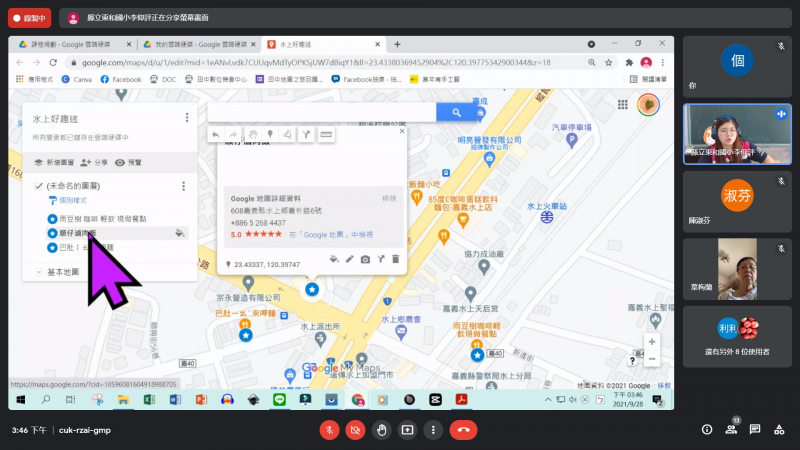Image resolution: width=800 pixels, height=450 pixels.
Task: Click the 預覽 preview button
Action: [128, 162]
